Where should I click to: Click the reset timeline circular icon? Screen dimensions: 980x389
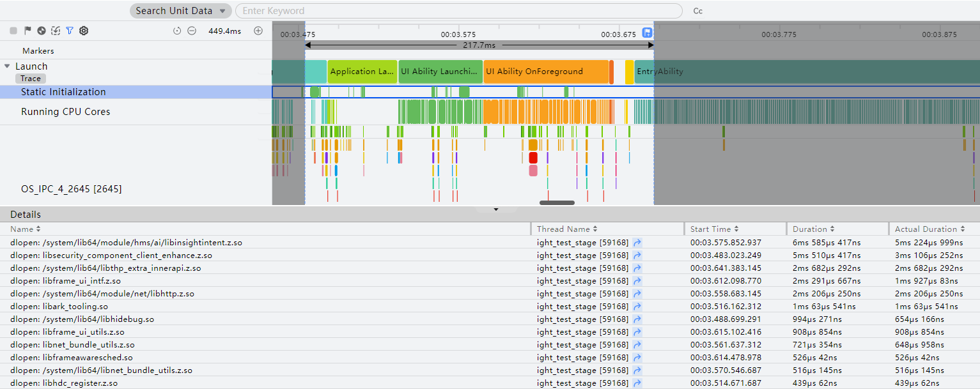point(177,31)
